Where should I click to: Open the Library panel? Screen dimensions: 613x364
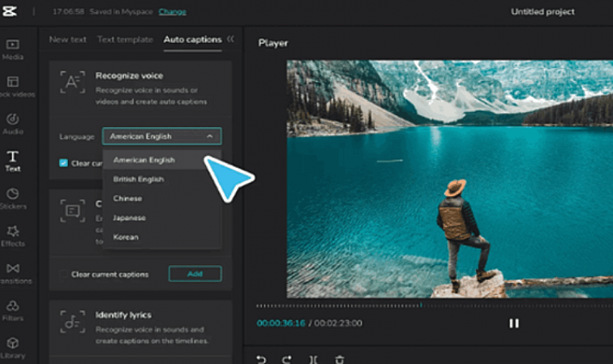coord(13,348)
